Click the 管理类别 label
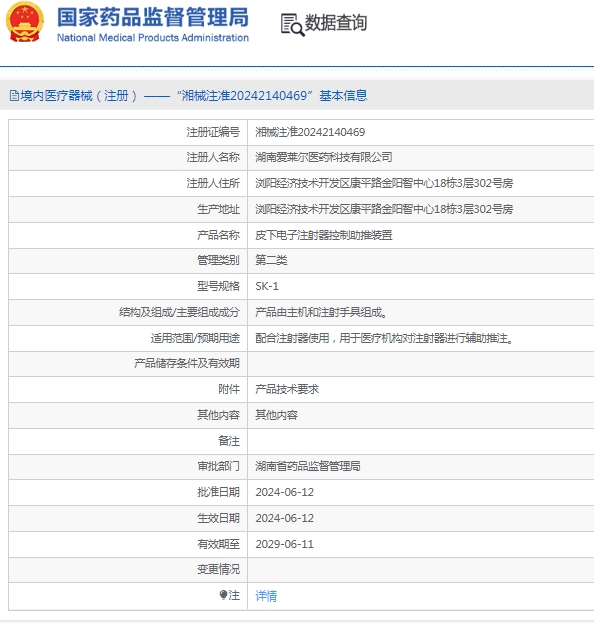The width and height of the screenshot is (594, 623). coord(219,260)
